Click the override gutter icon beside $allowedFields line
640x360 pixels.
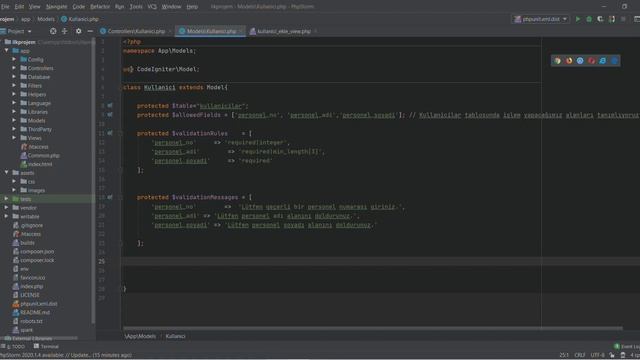[x=110, y=115]
